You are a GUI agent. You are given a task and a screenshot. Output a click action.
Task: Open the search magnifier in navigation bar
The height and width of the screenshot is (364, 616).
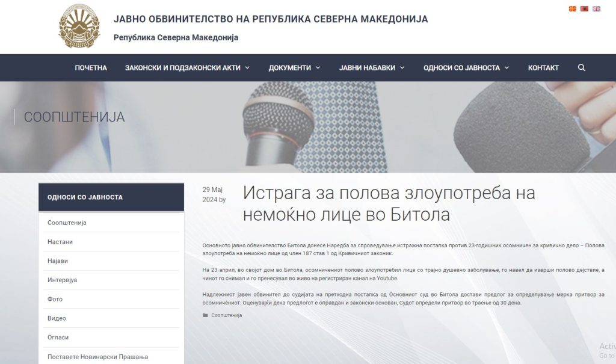click(x=581, y=68)
